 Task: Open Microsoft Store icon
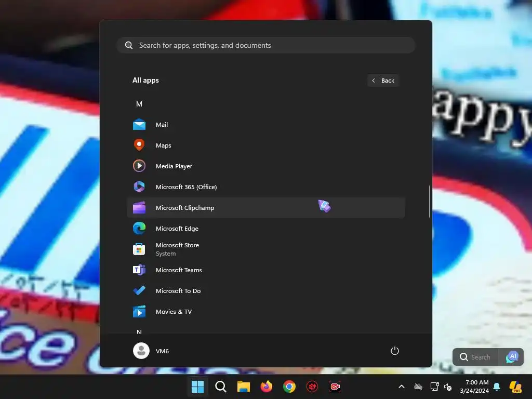pyautogui.click(x=139, y=249)
